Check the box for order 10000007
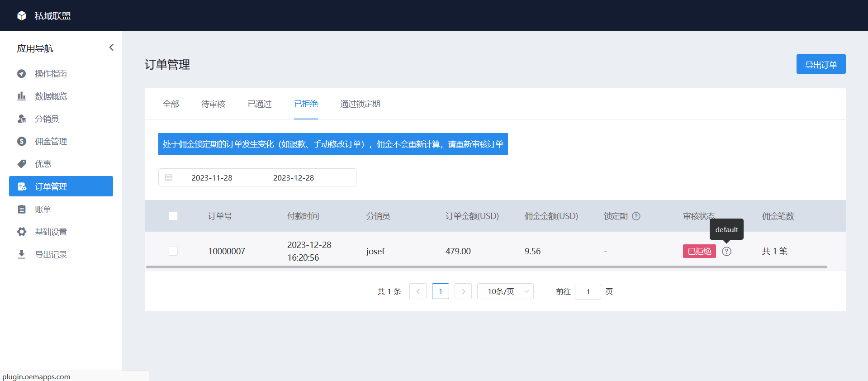868x381 pixels. click(x=173, y=251)
